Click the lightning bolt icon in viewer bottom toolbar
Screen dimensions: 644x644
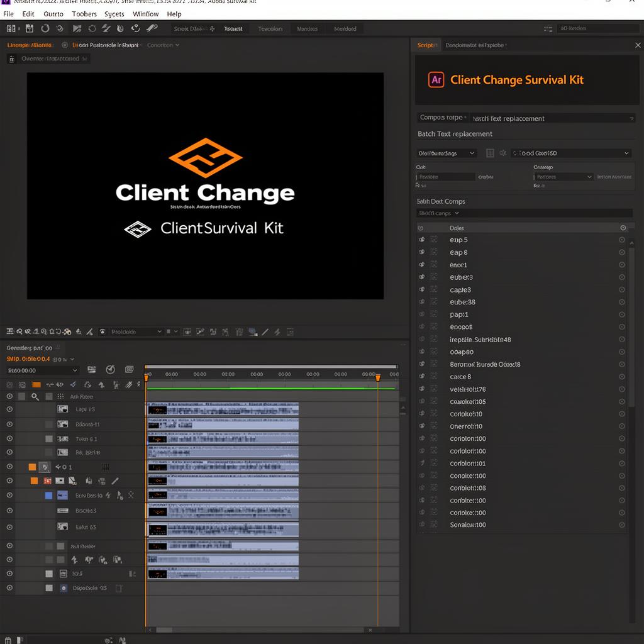277,332
